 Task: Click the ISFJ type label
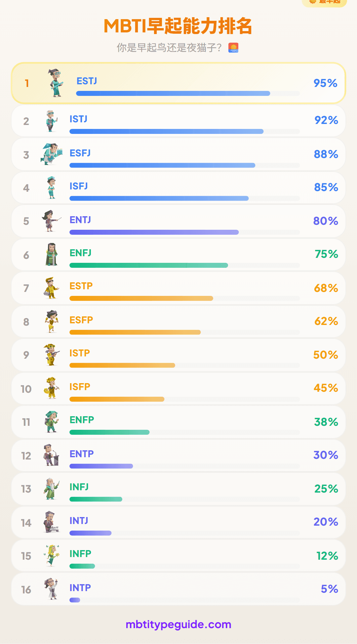(79, 186)
